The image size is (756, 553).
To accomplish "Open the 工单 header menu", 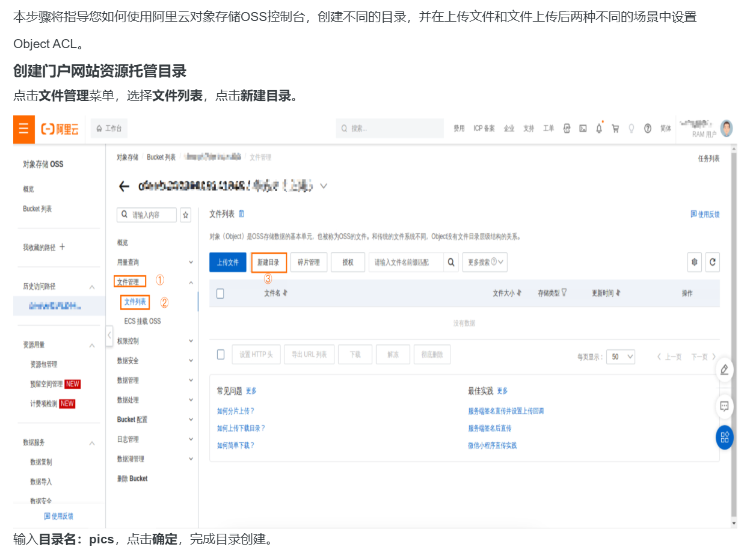I will point(549,129).
